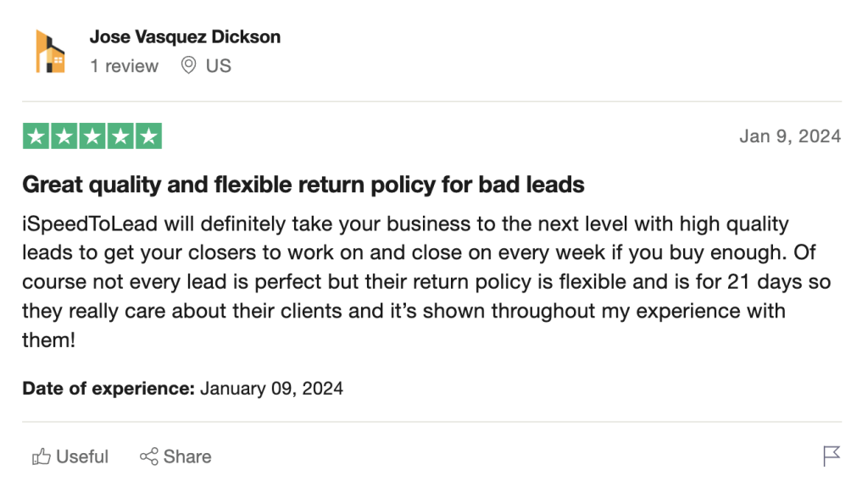Image resolution: width=868 pixels, height=481 pixels.
Task: Click the first green rating star
Action: click(36, 136)
